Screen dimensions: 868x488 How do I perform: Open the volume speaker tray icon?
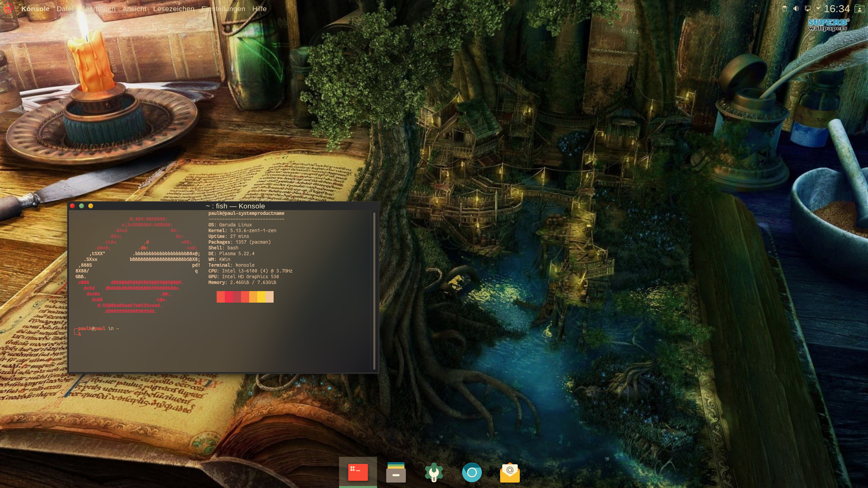[x=796, y=9]
